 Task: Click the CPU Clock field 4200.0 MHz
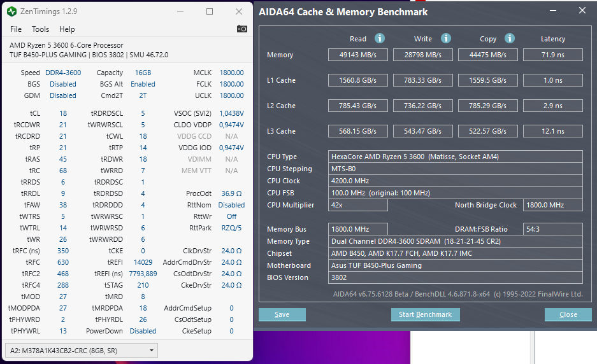tap(456, 181)
